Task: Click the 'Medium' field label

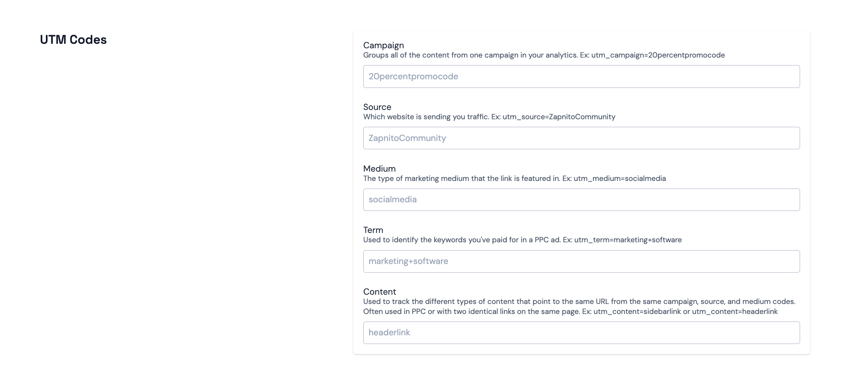Action: pos(379,169)
